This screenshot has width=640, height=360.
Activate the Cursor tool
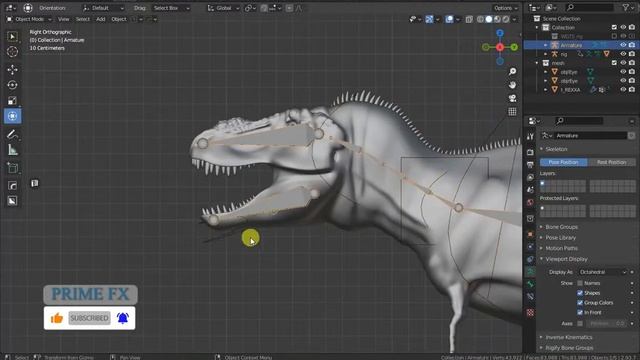point(12,52)
